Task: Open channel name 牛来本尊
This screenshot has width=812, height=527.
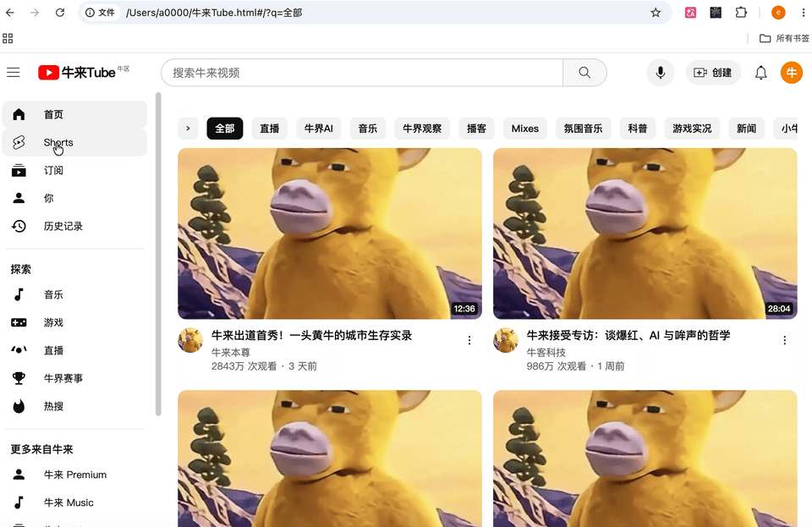Action: pos(230,352)
